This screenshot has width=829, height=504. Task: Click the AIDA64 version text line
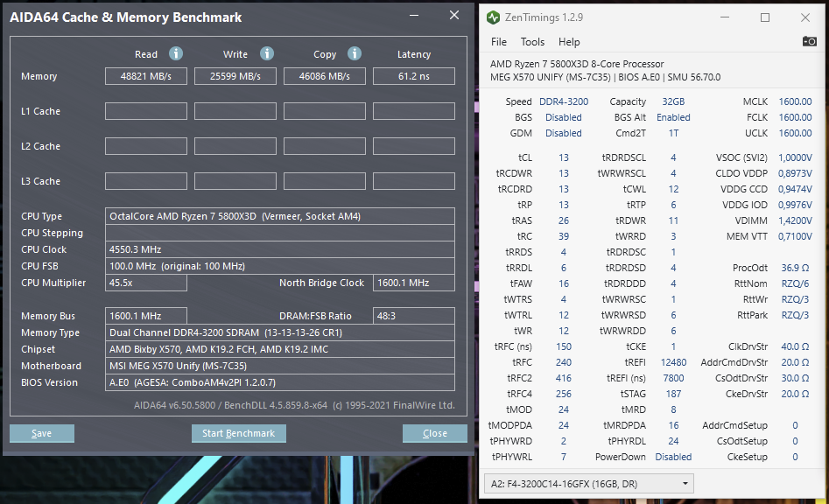[x=294, y=405]
